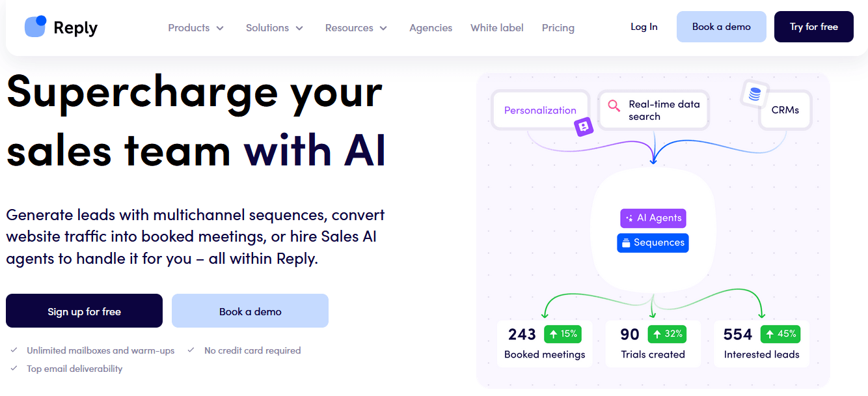Viewport: 868px width, 396px height.
Task: Click the Sign up for free button
Action: point(84,311)
